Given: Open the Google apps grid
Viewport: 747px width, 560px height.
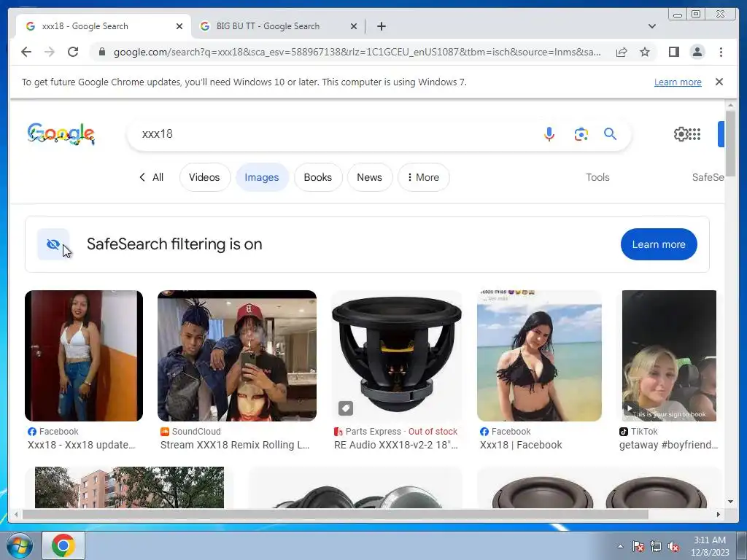Looking at the screenshot, I should 695,134.
